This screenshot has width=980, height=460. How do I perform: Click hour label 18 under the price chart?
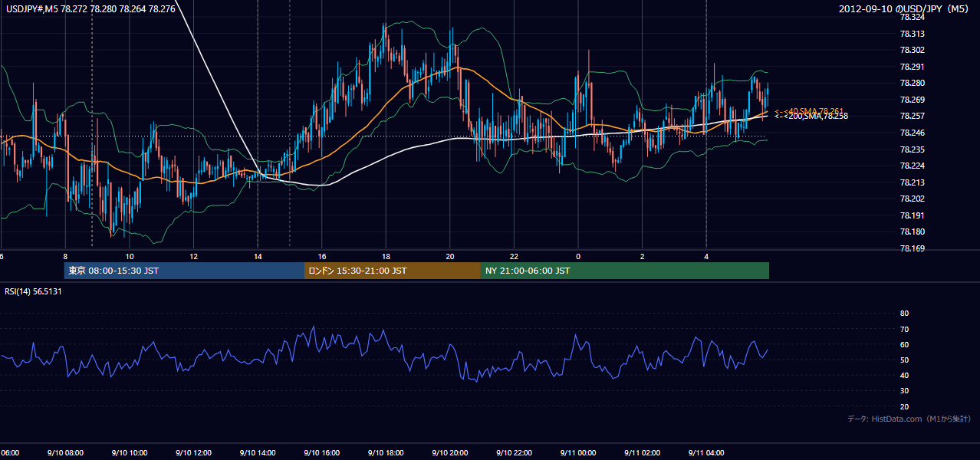[x=386, y=256]
